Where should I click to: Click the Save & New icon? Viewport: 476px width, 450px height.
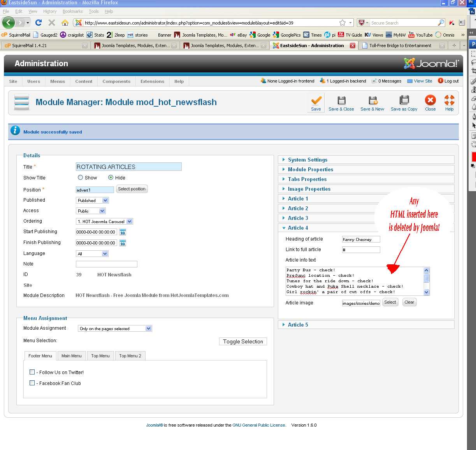[372, 103]
